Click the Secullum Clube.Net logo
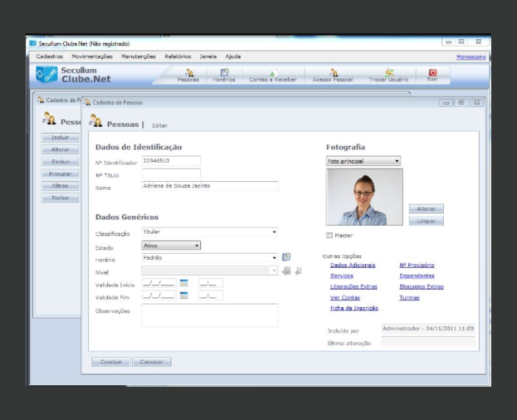Screen dimensions: 517x420 click(x=73, y=75)
